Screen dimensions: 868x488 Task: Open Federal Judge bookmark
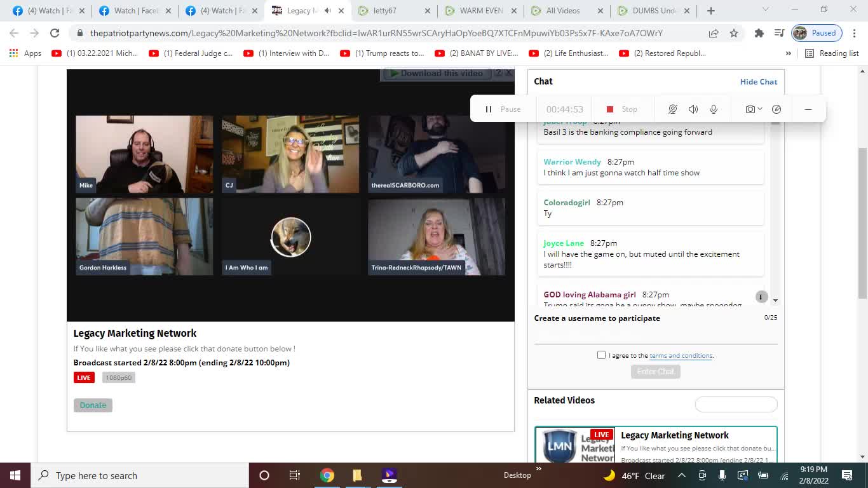[x=191, y=53]
